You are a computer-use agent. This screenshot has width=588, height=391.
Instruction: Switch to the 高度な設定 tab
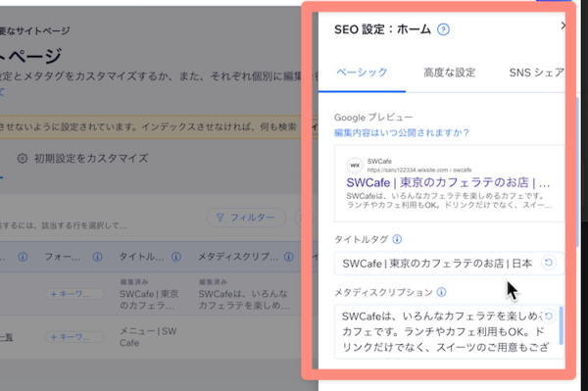[449, 73]
